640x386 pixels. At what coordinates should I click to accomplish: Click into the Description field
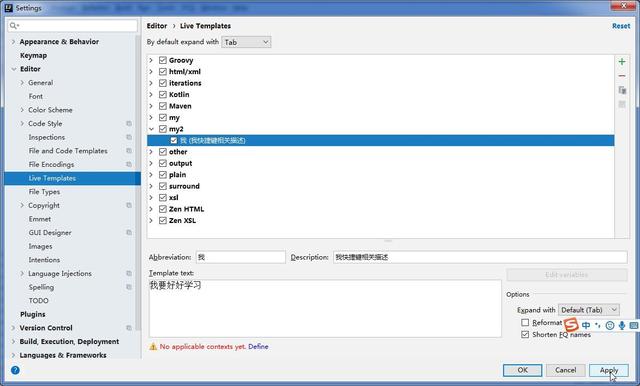point(480,257)
